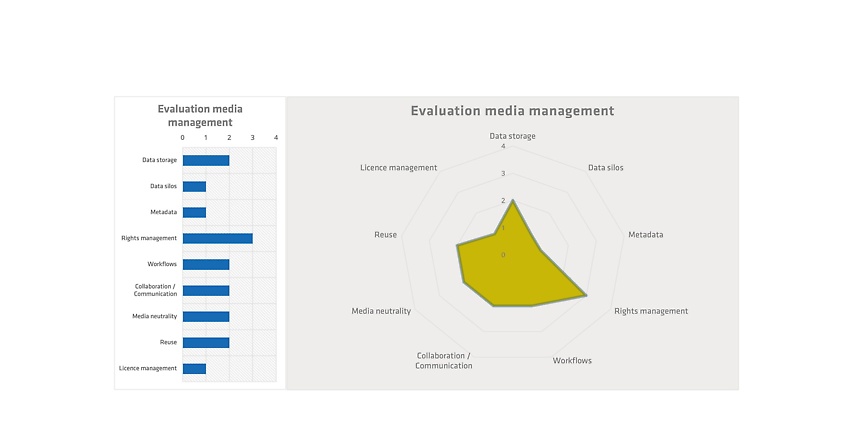This screenshot has width=850, height=425.
Task: Select the Reuse bar in the bar chart
Action: coord(206,343)
